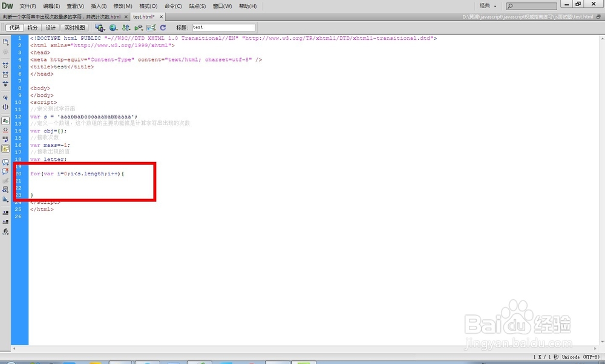Click the browser compatibility check icon
Viewport: 605px width, 364px height.
point(151,28)
